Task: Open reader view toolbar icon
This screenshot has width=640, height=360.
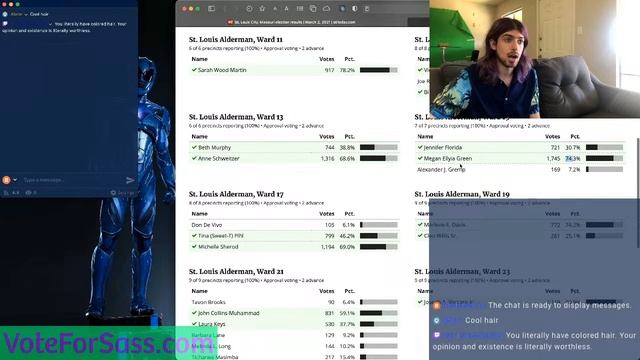Action: (300, 9)
